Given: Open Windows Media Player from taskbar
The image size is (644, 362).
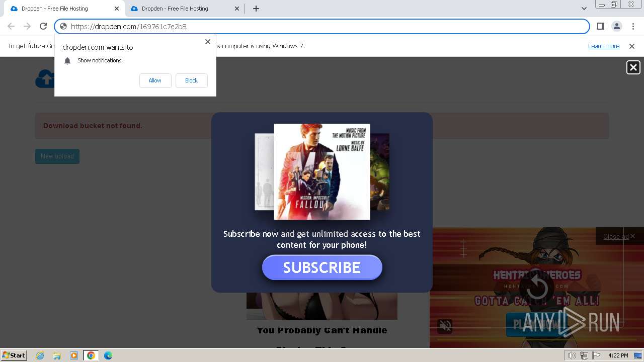Looking at the screenshot, I should tap(74, 355).
